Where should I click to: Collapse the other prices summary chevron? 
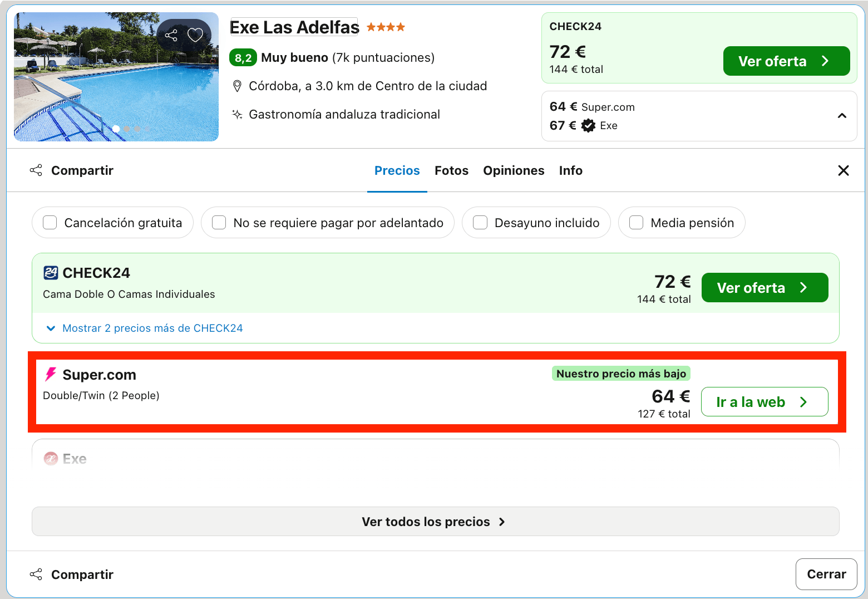(x=842, y=116)
